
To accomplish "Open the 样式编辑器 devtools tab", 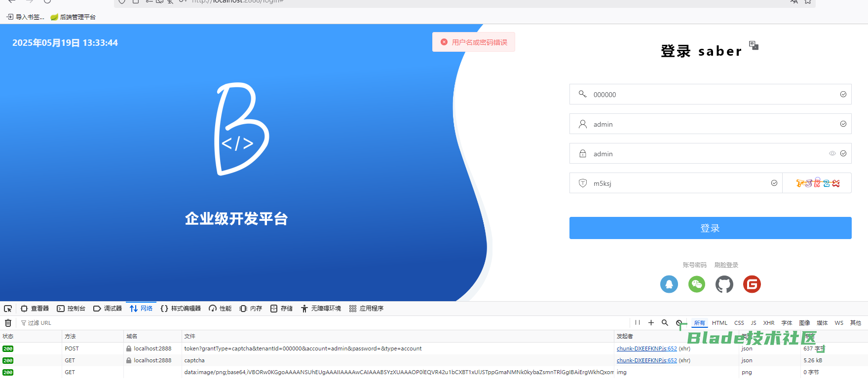I will [x=181, y=309].
